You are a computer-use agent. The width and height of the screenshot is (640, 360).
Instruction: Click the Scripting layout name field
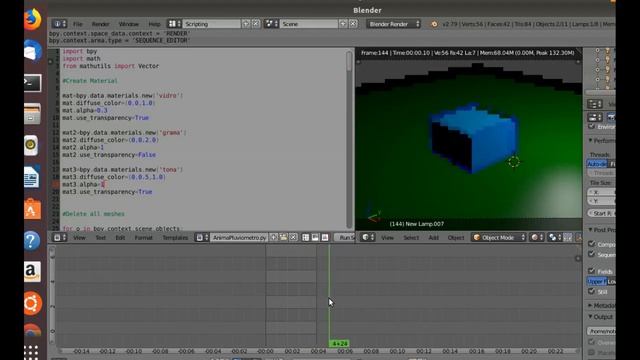pos(211,24)
